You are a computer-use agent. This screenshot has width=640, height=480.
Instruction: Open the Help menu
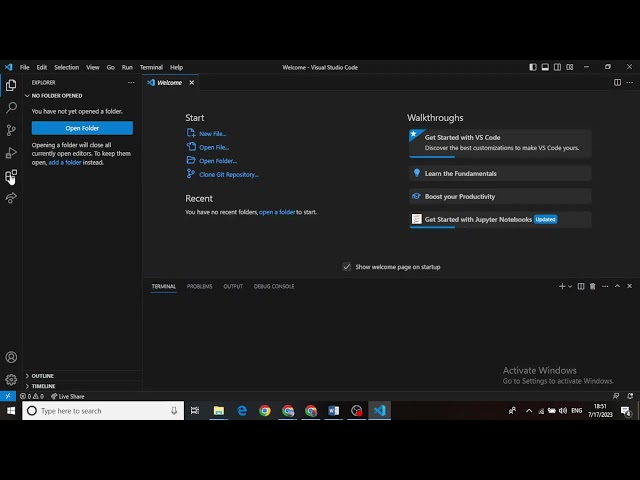[176, 67]
